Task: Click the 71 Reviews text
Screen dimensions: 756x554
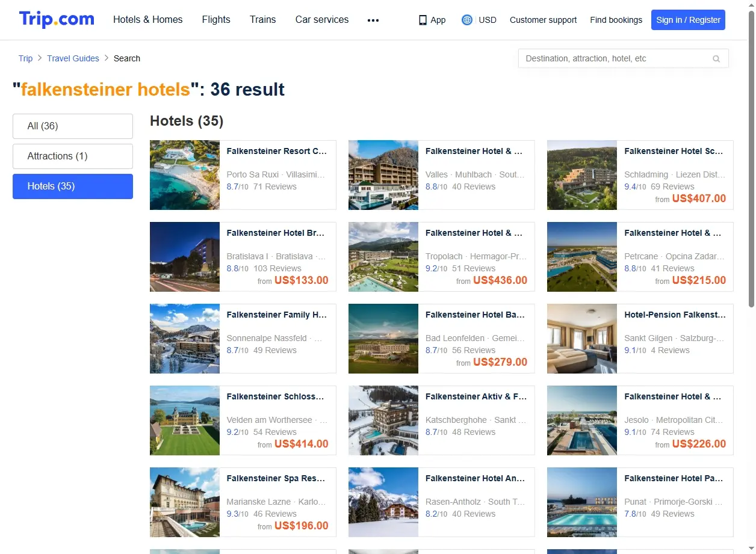Action: click(275, 186)
